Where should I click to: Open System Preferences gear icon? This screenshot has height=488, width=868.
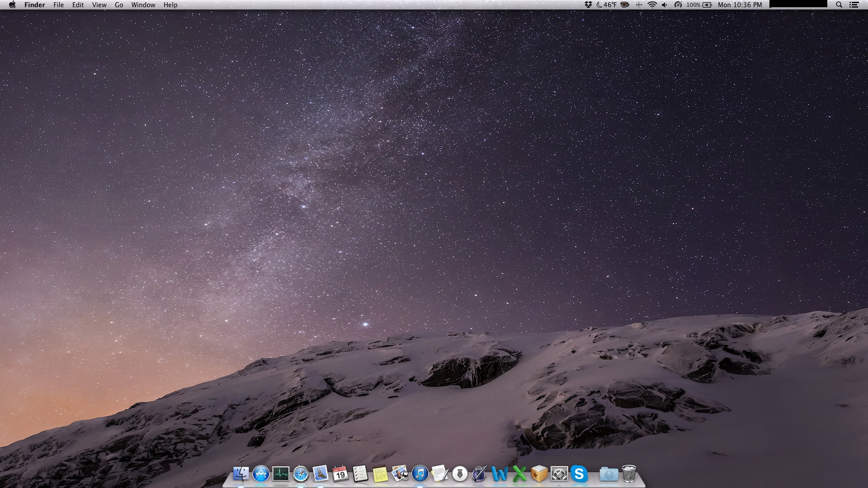pos(559,474)
